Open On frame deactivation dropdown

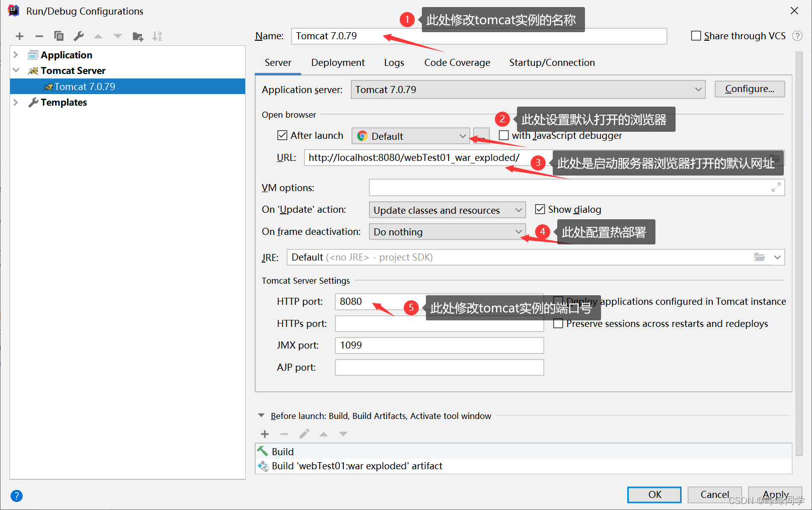[447, 232]
